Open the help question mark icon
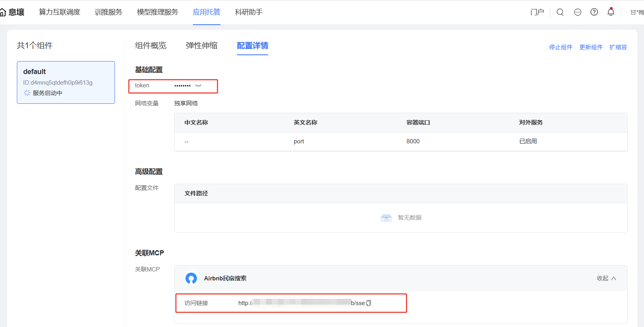 [594, 12]
